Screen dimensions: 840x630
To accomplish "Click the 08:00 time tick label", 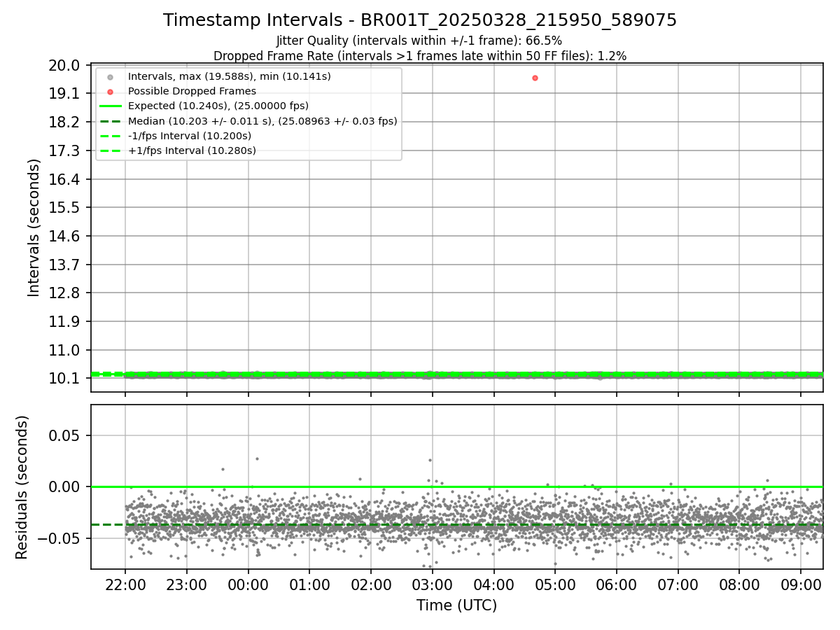I will pyautogui.click(x=739, y=583).
